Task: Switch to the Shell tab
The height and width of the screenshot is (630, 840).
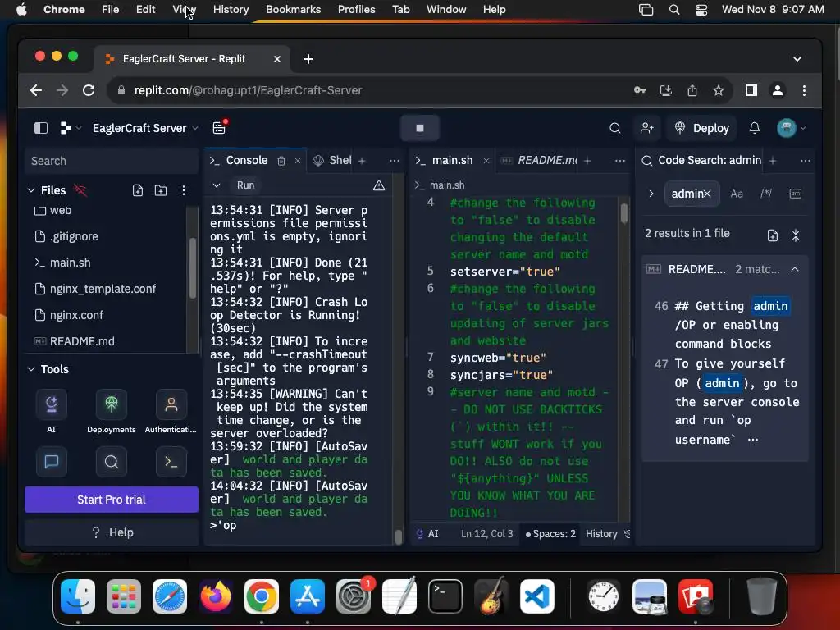Action: (332, 160)
